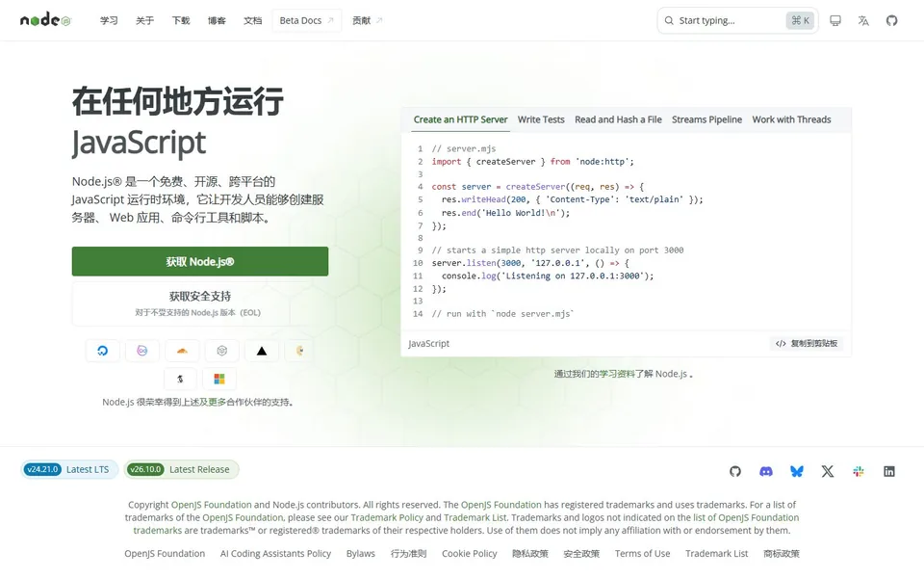
Task: Open the Trademark Policy link
Action: (x=387, y=517)
